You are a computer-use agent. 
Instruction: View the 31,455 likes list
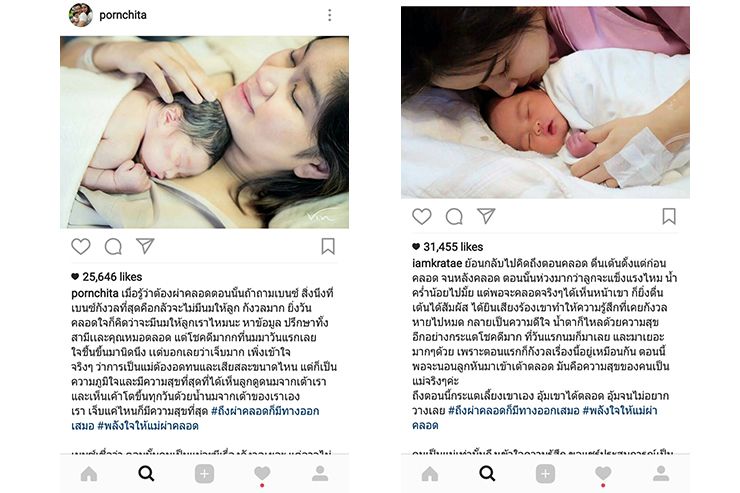[x=447, y=247]
